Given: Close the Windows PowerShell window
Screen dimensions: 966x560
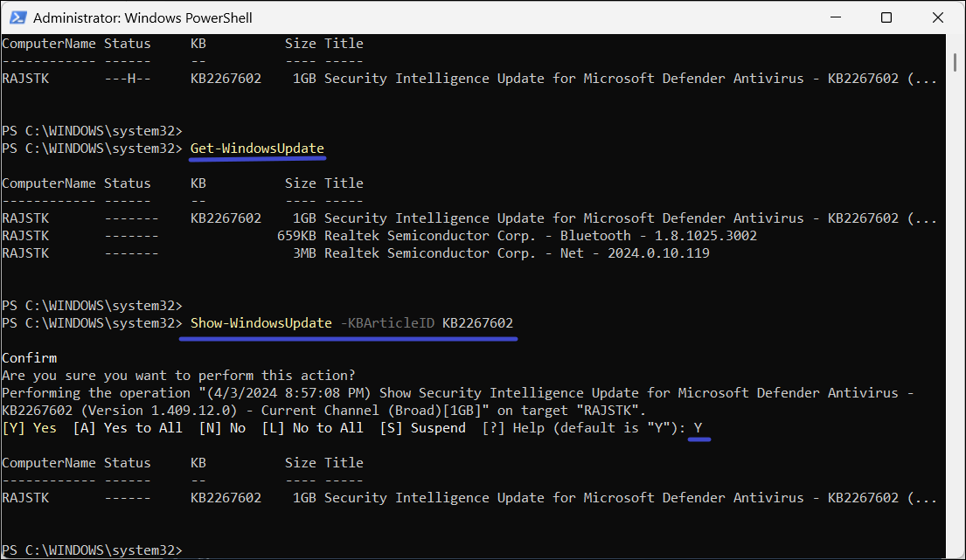Looking at the screenshot, I should point(935,17).
